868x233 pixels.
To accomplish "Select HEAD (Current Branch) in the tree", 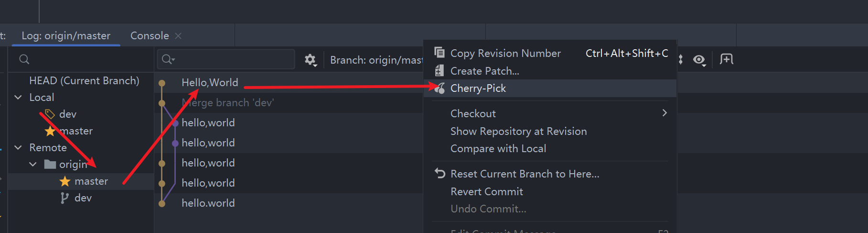I will tap(84, 80).
